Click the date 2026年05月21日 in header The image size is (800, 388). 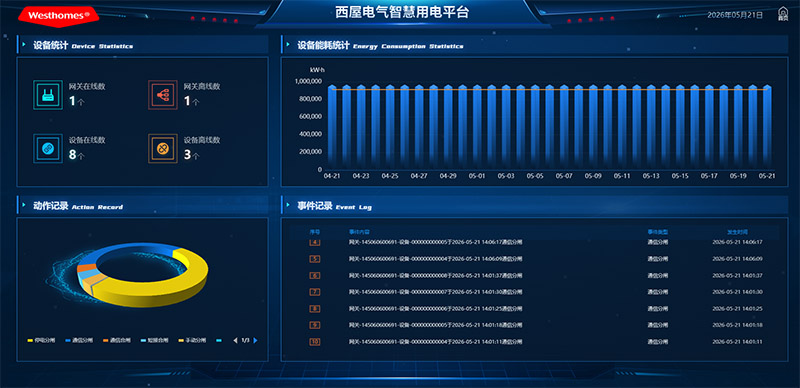(x=735, y=15)
